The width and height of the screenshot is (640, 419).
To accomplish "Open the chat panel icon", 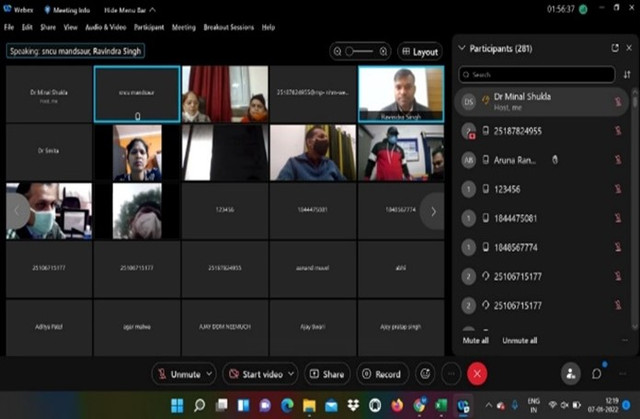I will [x=597, y=373].
